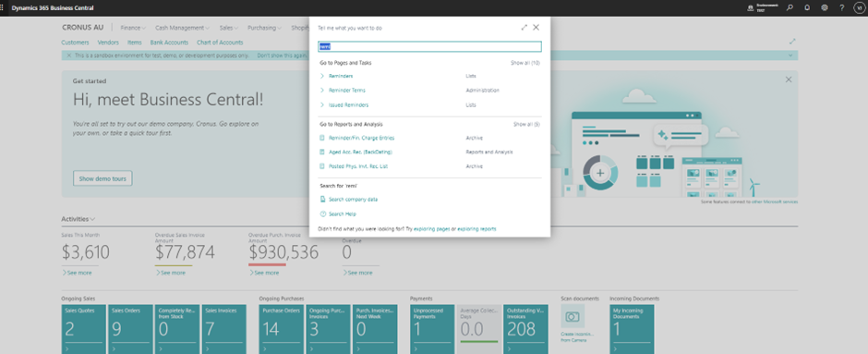Image resolution: width=868 pixels, height=354 pixels.
Task: Click the exploring pages link
Action: tap(432, 229)
